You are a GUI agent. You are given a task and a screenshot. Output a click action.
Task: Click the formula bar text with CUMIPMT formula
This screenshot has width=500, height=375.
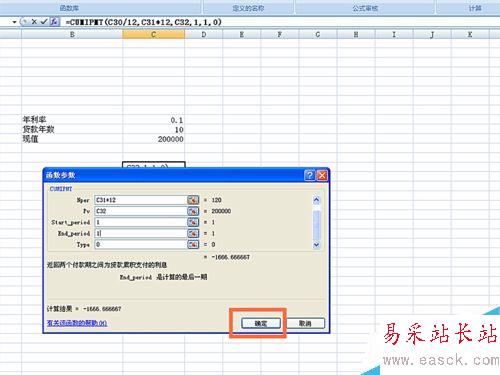click(144, 22)
